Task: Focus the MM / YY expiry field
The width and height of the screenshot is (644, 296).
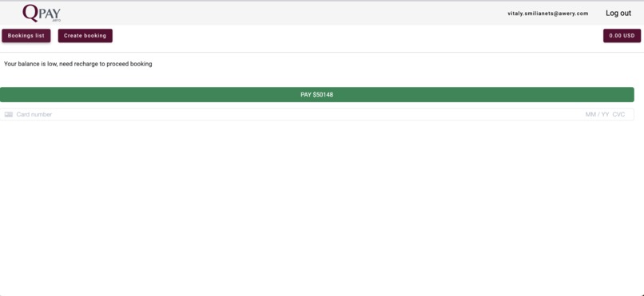Action: point(597,114)
